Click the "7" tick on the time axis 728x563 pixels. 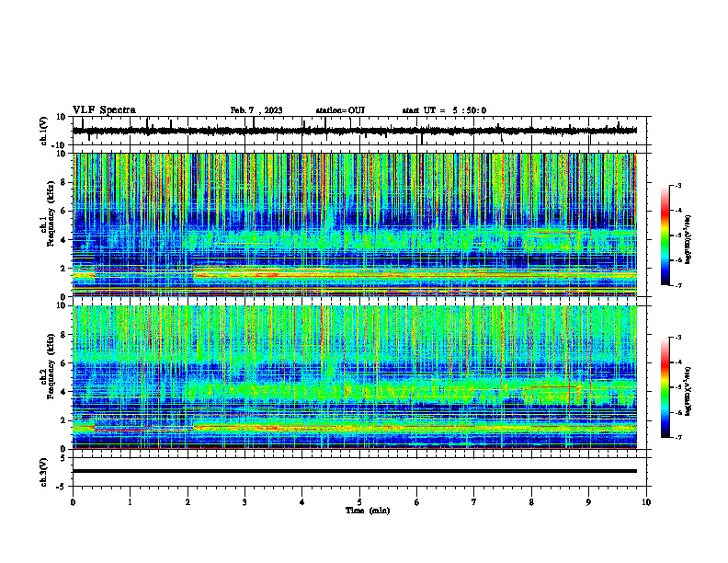pyautogui.click(x=474, y=501)
